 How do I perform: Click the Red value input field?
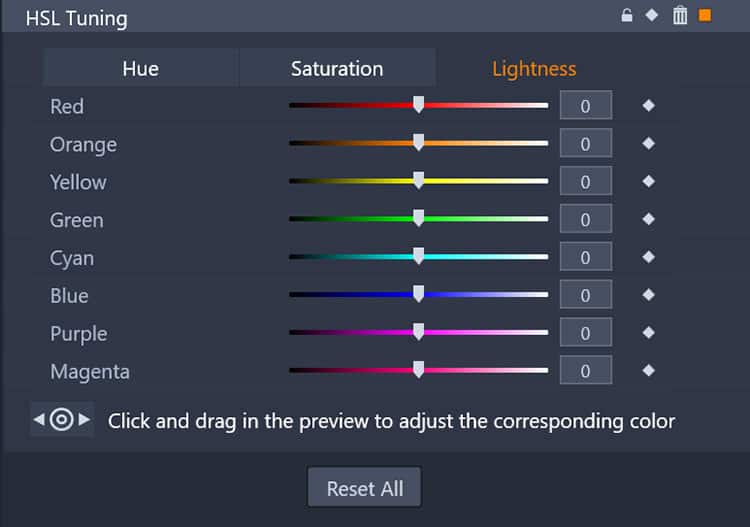tap(586, 105)
